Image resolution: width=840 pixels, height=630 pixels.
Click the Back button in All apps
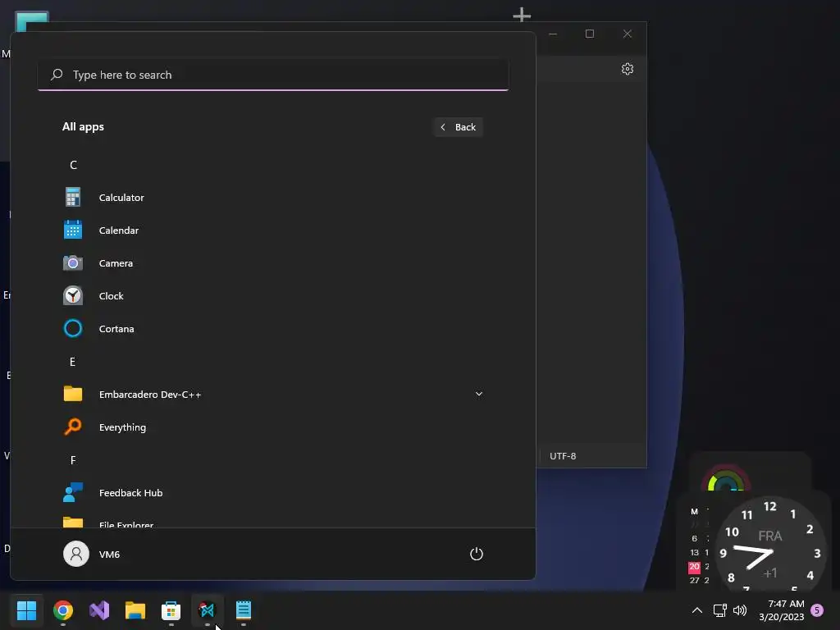point(458,127)
